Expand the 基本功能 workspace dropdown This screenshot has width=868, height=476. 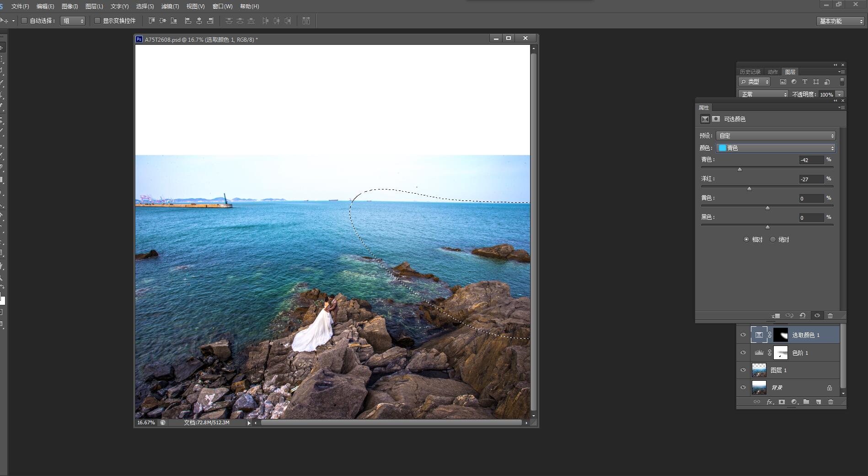point(841,21)
